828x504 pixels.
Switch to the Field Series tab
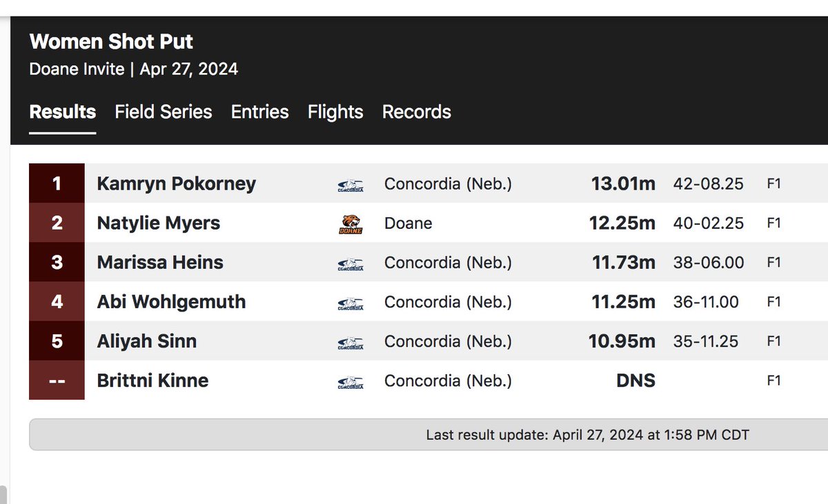click(x=164, y=112)
